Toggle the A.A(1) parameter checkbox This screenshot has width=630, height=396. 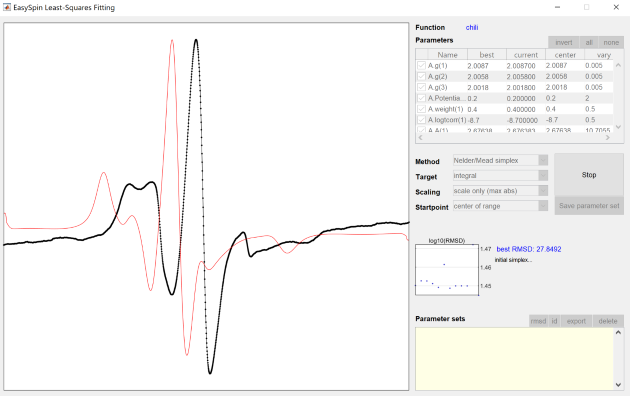coord(421,130)
